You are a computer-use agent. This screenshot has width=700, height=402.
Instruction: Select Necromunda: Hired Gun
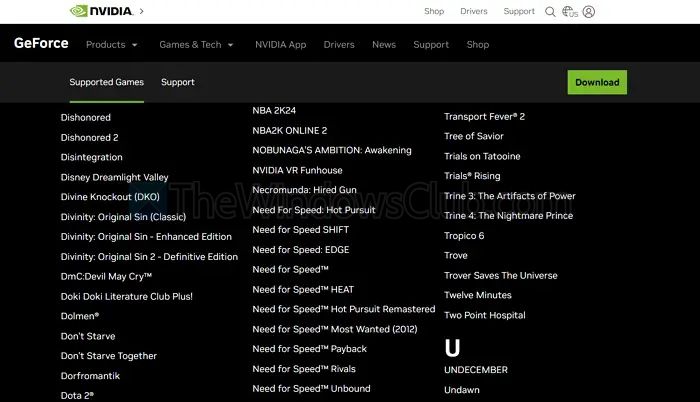(304, 190)
